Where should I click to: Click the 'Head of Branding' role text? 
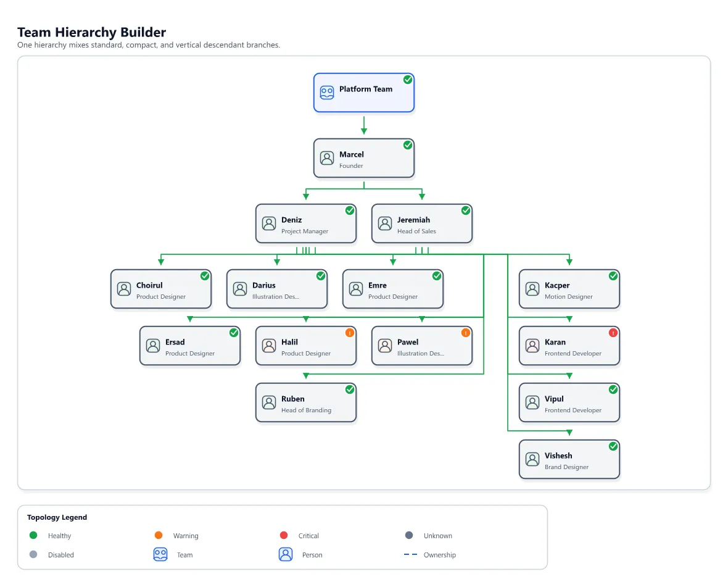[x=307, y=410]
